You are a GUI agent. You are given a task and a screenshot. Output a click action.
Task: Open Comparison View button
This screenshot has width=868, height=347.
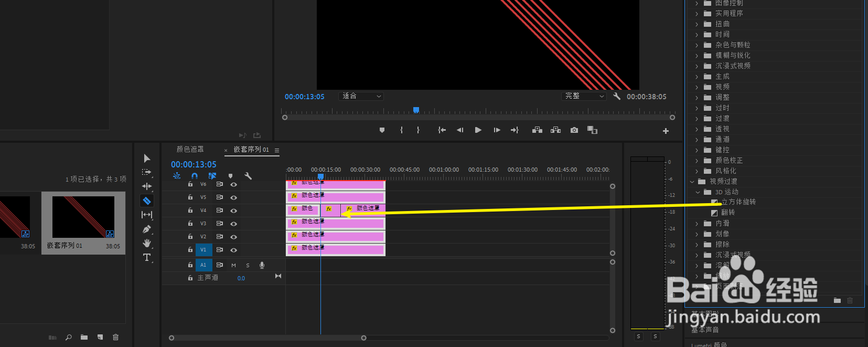click(x=593, y=130)
